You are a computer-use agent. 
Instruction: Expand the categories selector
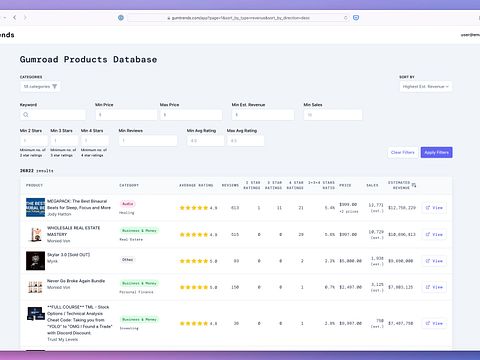40,87
